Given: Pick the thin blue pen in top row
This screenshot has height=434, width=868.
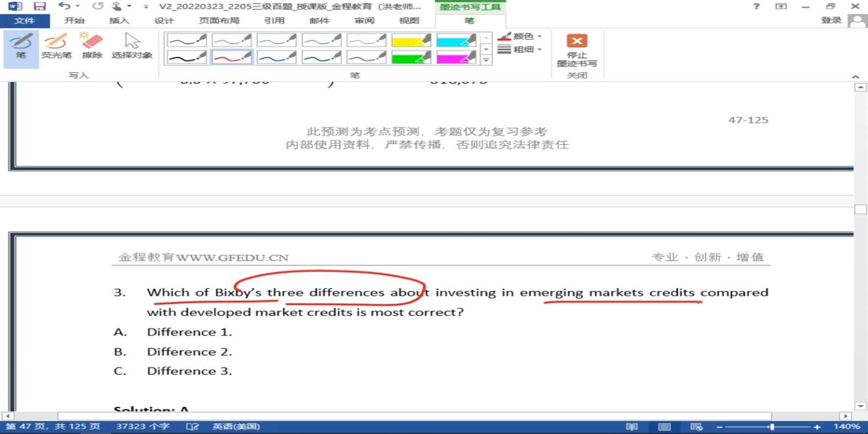Looking at the screenshot, I should coord(277,41).
